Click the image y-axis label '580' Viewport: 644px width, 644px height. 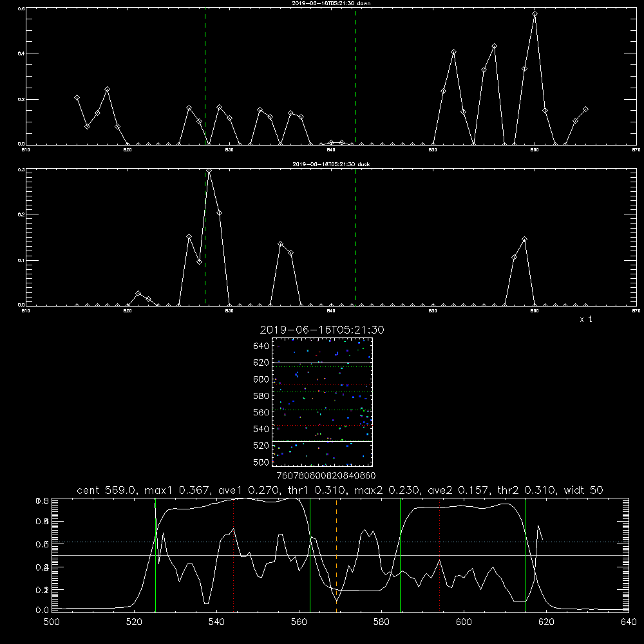pos(261,396)
